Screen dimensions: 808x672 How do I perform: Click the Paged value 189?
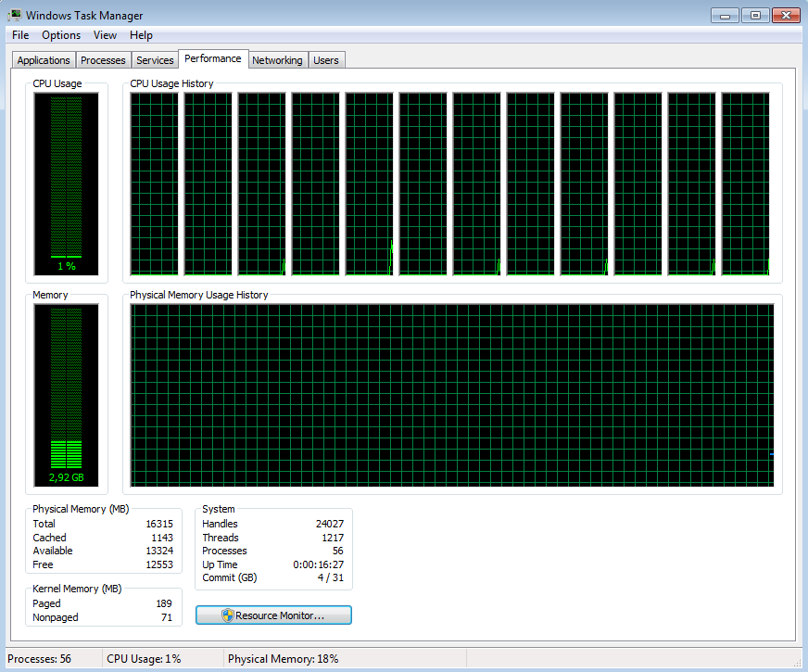pyautogui.click(x=164, y=603)
